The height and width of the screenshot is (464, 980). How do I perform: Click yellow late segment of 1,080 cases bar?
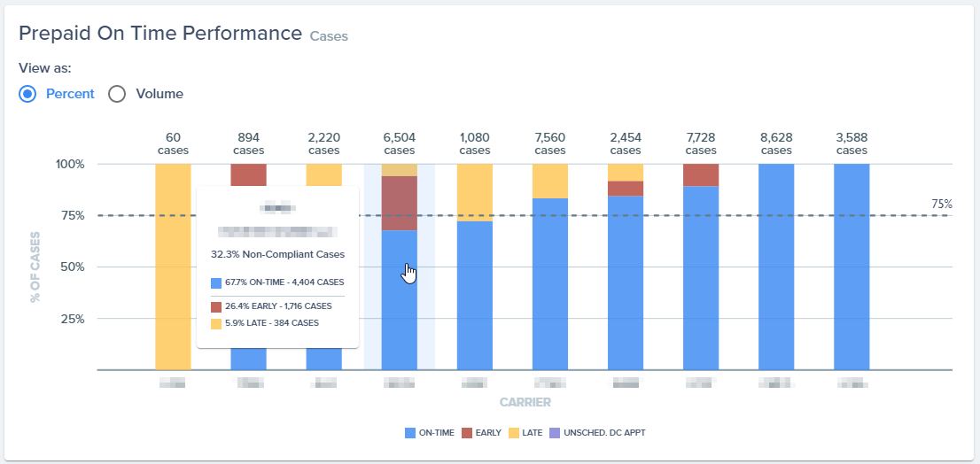pyautogui.click(x=475, y=192)
